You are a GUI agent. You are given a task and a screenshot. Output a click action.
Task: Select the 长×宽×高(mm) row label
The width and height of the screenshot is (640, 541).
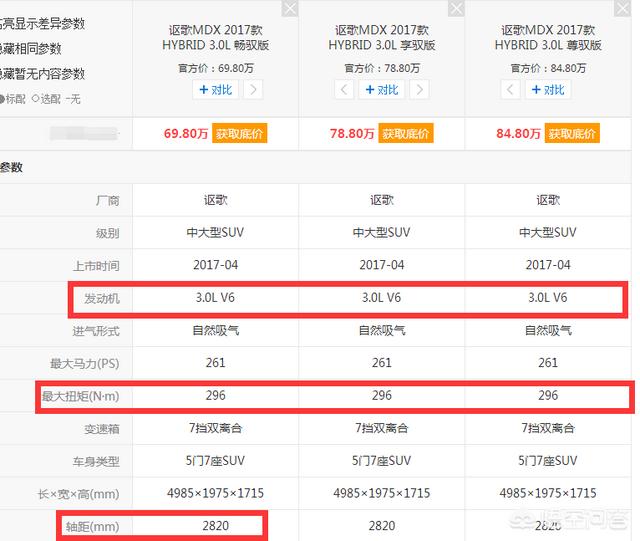(79, 494)
